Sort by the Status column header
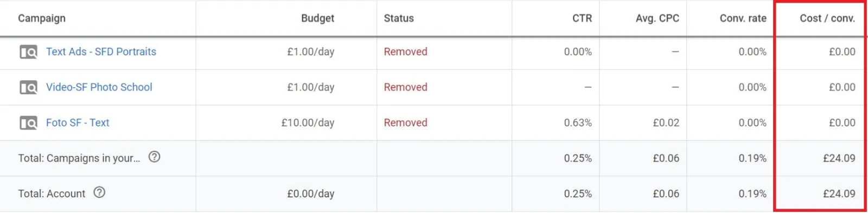Viewport: 868px width, 213px height. 399,18
